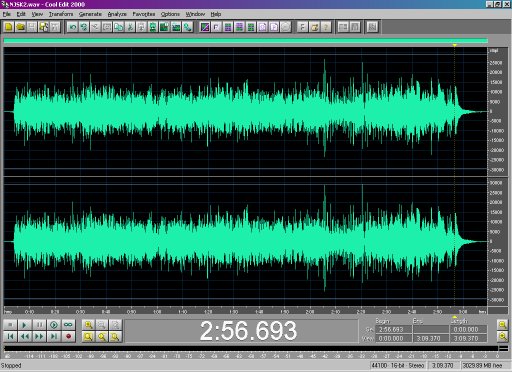Click Zoom to Right of Selection
Image resolution: width=512 pixels, height=372 pixels.
(115, 336)
